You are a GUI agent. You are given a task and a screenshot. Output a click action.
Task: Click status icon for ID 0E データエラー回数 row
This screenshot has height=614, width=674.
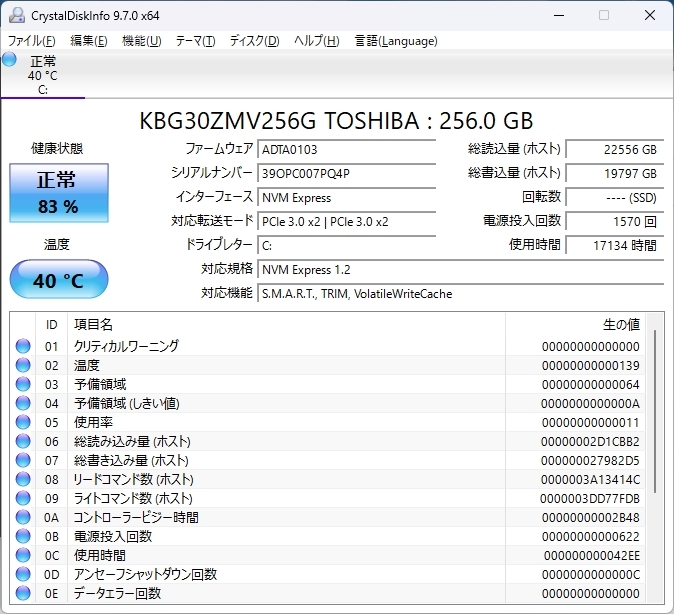click(23, 593)
